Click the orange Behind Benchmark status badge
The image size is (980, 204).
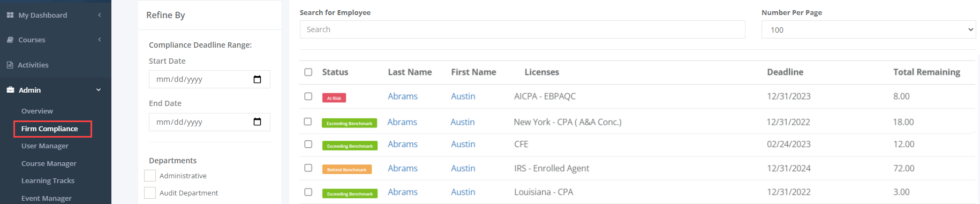pos(347,170)
